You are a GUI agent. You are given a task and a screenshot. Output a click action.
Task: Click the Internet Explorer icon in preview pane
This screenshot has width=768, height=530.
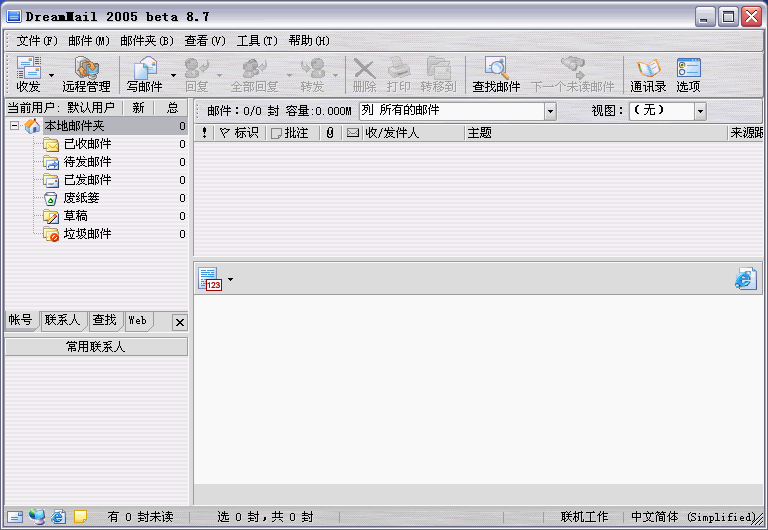[746, 278]
